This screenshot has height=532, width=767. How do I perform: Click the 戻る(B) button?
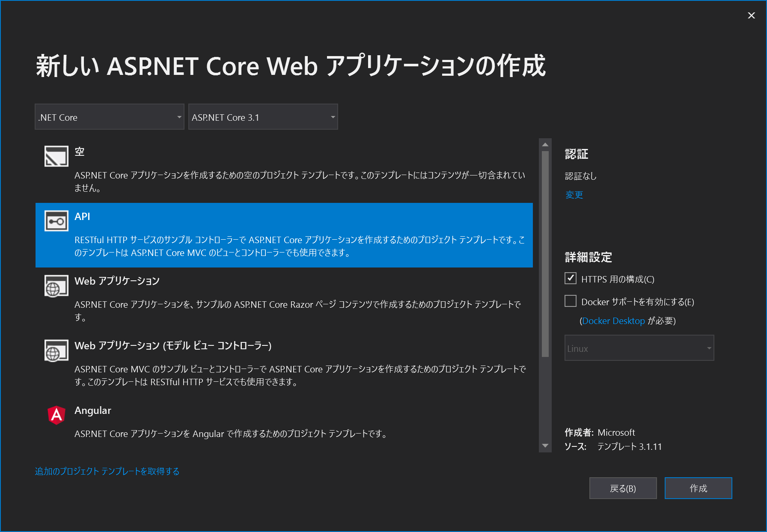[x=623, y=488]
